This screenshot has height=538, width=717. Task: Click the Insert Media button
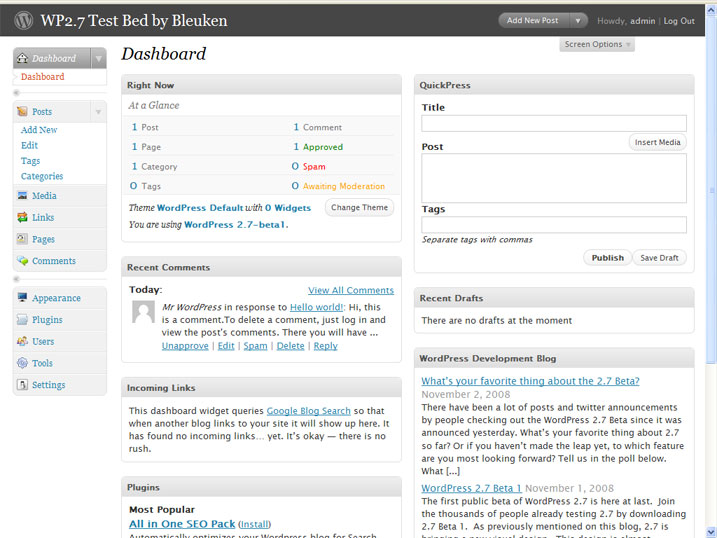click(658, 142)
